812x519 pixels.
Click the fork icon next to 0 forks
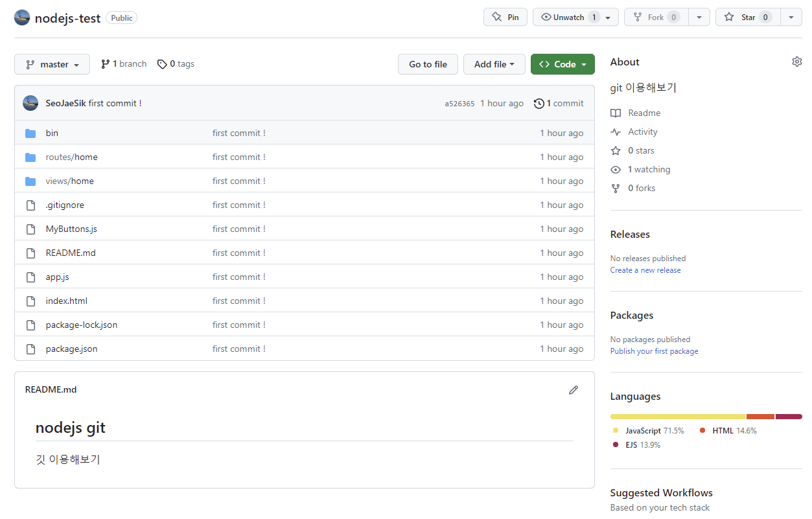click(616, 188)
